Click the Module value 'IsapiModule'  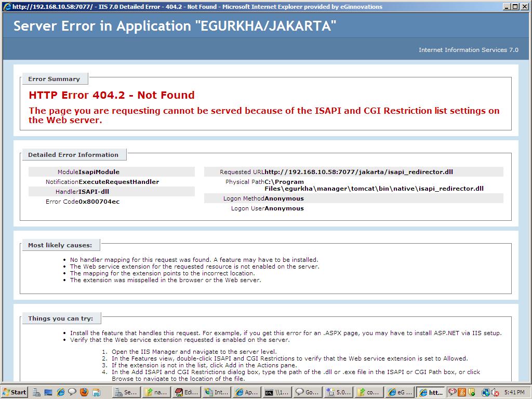pyautogui.click(x=99, y=172)
